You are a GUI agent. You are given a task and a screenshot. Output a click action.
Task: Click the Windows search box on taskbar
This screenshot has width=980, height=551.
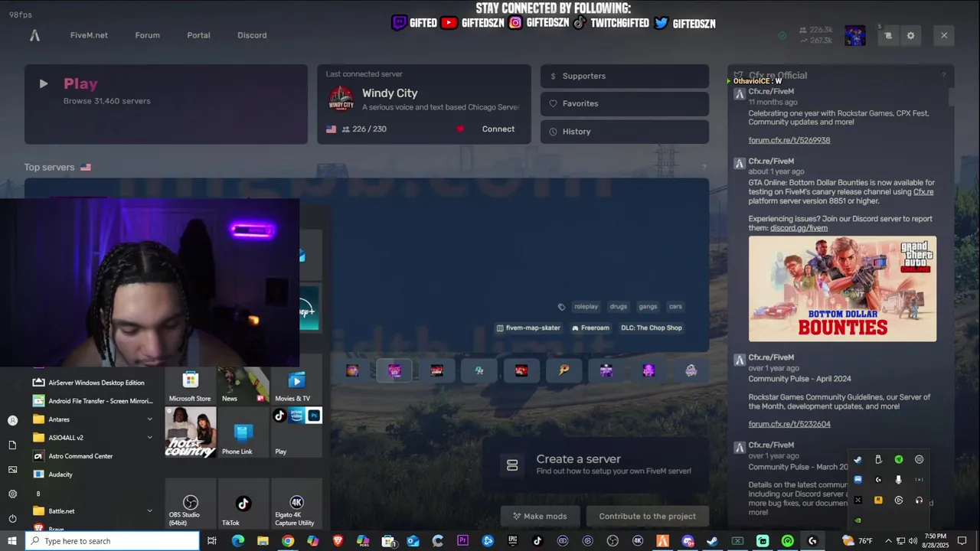[x=113, y=541]
